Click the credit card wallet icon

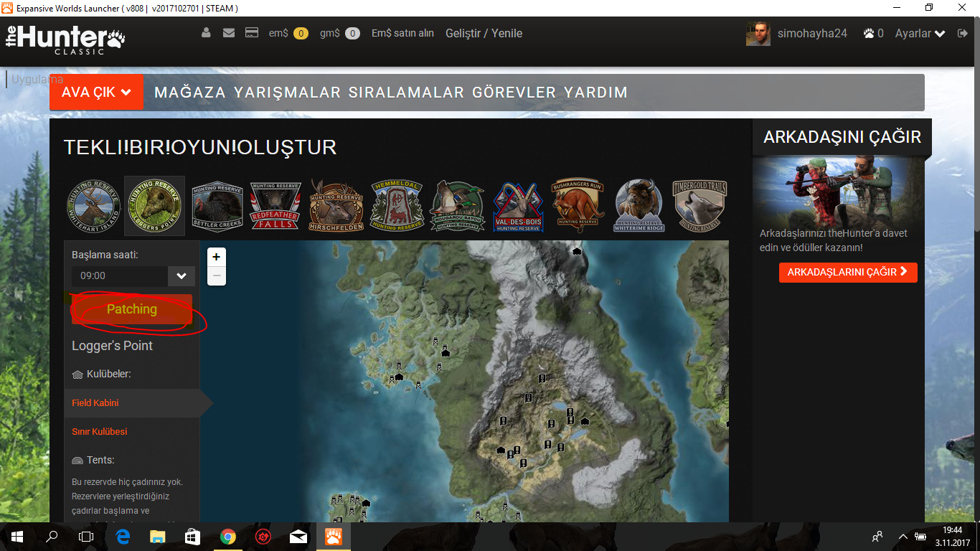pyautogui.click(x=251, y=33)
